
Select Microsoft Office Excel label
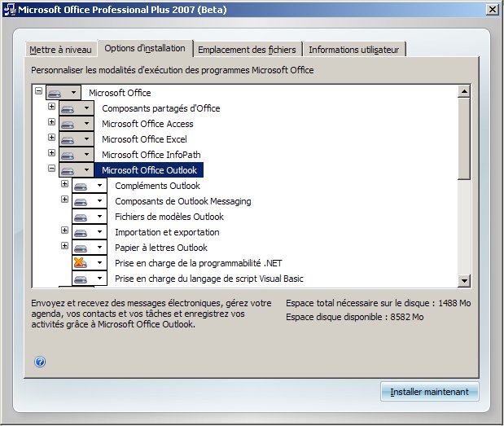pos(144,139)
